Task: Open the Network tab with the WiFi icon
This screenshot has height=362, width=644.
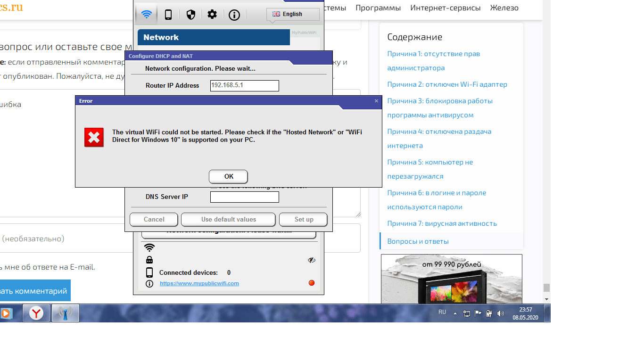Action: [x=147, y=15]
